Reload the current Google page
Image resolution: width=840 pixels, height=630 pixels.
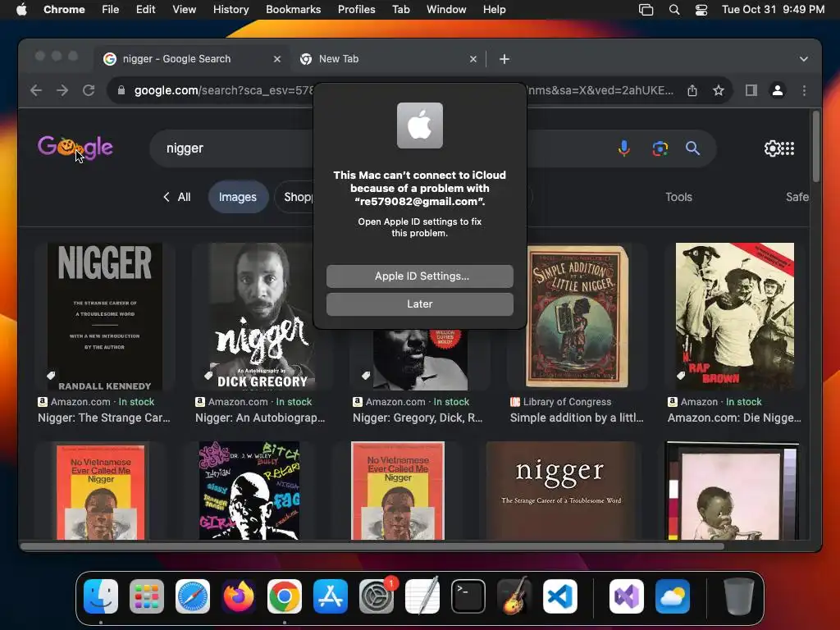pyautogui.click(x=89, y=90)
